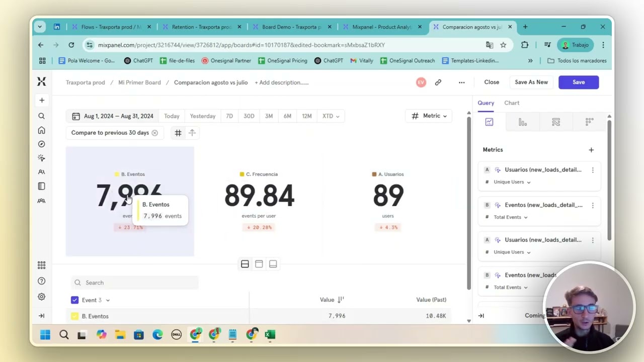The width and height of the screenshot is (644, 362).
Task: Click Add description field
Action: 282,82
